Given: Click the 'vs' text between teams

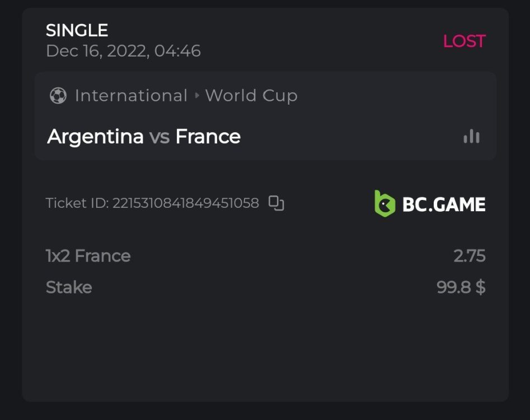Looking at the screenshot, I should click(160, 137).
